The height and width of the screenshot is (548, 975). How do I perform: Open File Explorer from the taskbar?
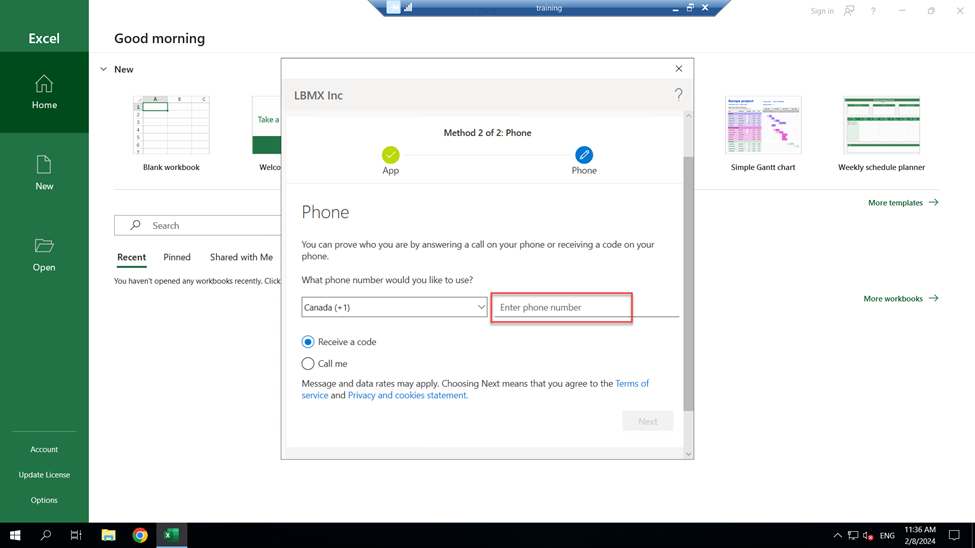click(x=108, y=535)
